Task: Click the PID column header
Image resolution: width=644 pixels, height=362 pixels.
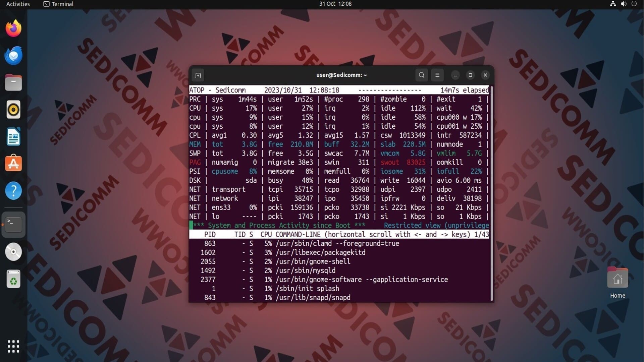Action: pos(210,234)
